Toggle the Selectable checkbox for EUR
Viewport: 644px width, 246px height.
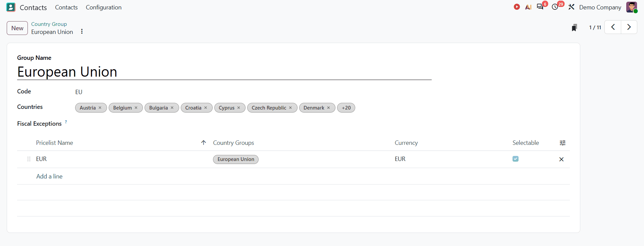click(516, 159)
